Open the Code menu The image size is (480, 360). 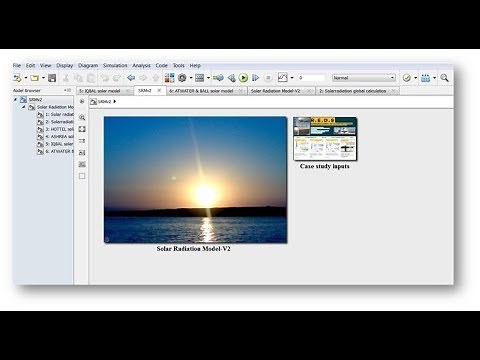click(161, 65)
